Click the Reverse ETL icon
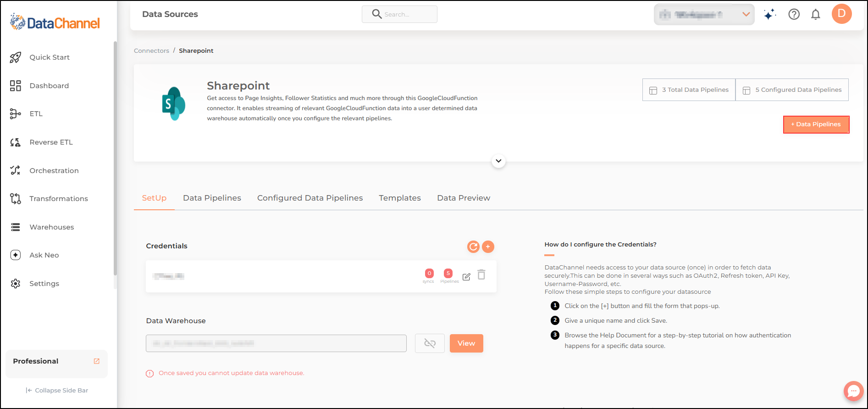 16,142
